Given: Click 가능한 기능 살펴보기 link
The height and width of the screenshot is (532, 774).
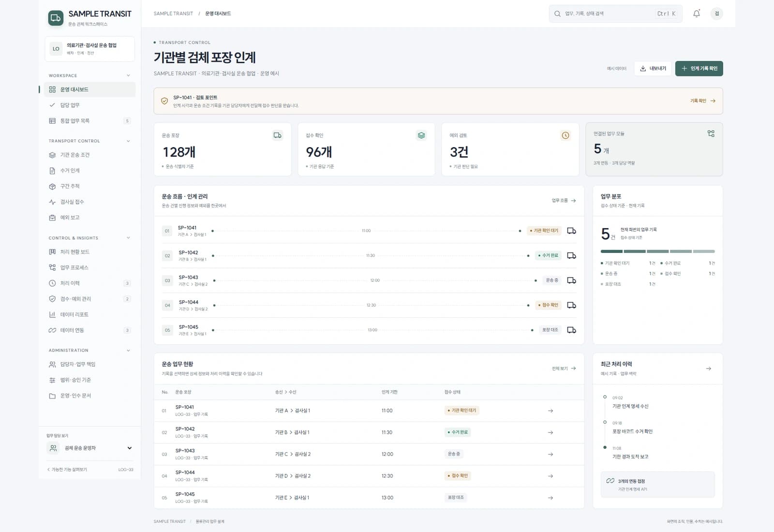Looking at the screenshot, I should pyautogui.click(x=67, y=470).
